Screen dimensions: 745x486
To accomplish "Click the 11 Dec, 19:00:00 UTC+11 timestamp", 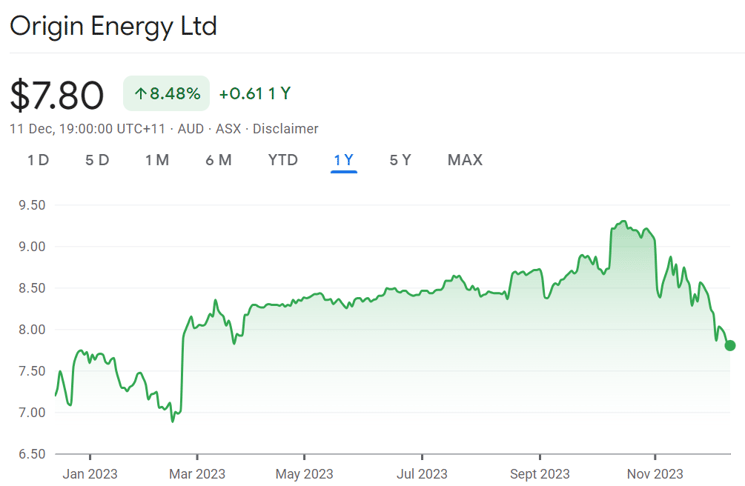I will [x=87, y=129].
